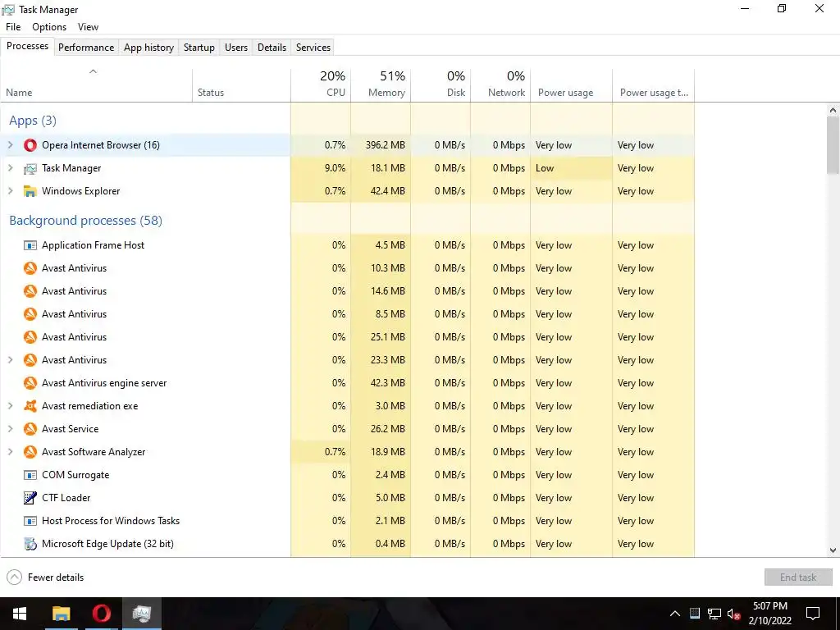
Task: Click the Low power usage cell
Action: point(571,168)
